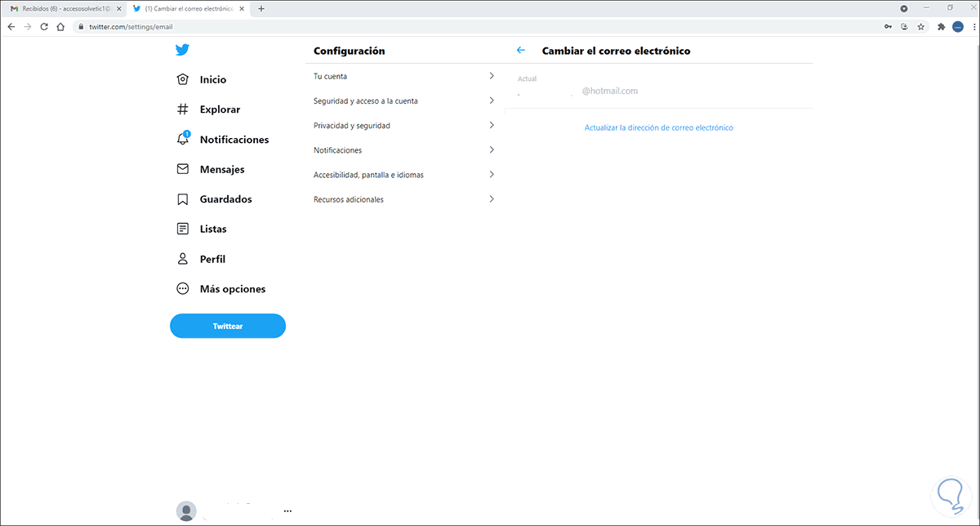Open Guardados bookmark icon
Viewport: 980px width, 526px height.
click(x=183, y=199)
